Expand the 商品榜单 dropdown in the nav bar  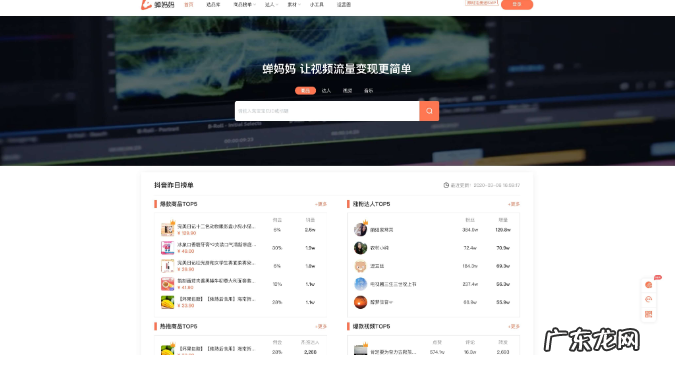(244, 5)
